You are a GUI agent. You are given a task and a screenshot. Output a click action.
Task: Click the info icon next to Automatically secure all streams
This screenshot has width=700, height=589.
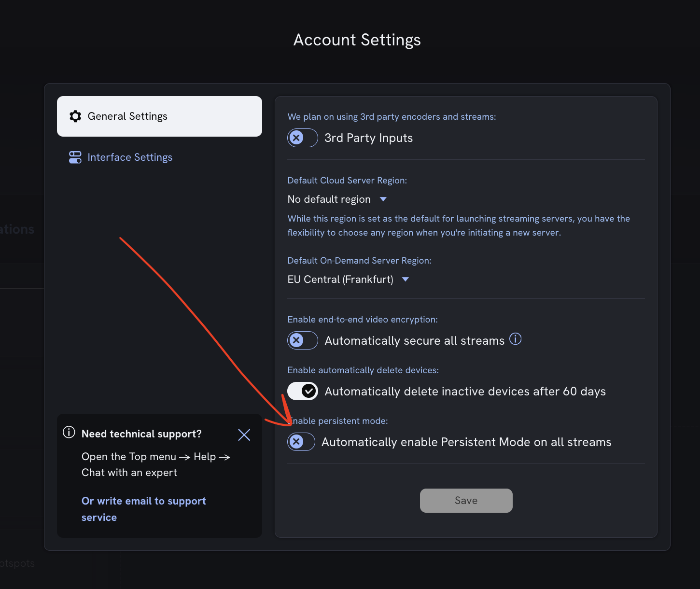pyautogui.click(x=516, y=339)
